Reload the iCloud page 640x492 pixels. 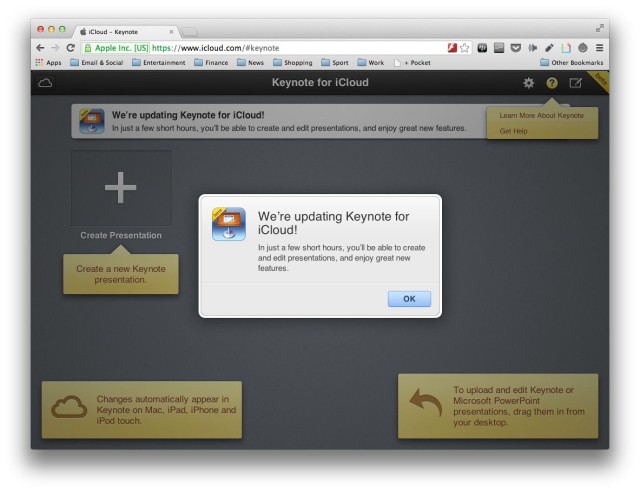(71, 48)
